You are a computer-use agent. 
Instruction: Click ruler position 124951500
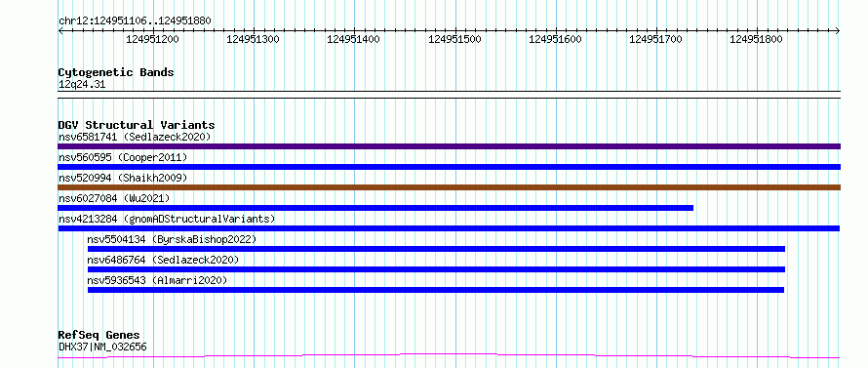tap(454, 39)
